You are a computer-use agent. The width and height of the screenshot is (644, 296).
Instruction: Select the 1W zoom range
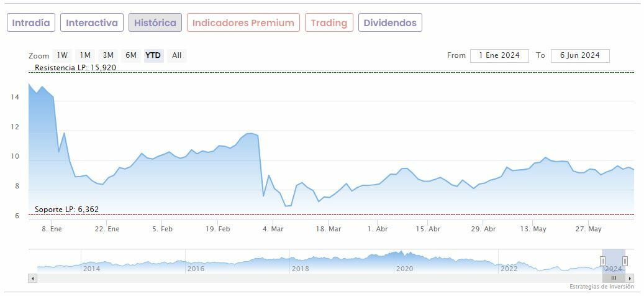tap(62, 55)
